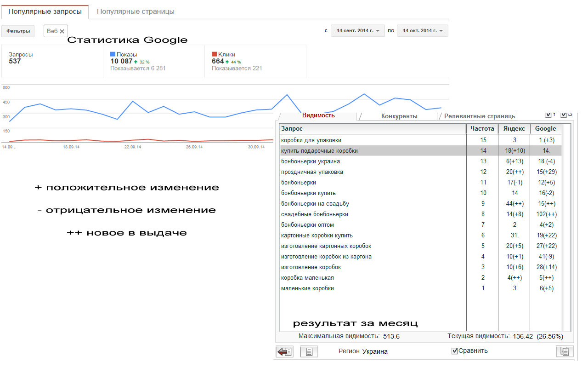588x368 pixels.
Task: Click document icon next to back arrow
Action: click(309, 351)
